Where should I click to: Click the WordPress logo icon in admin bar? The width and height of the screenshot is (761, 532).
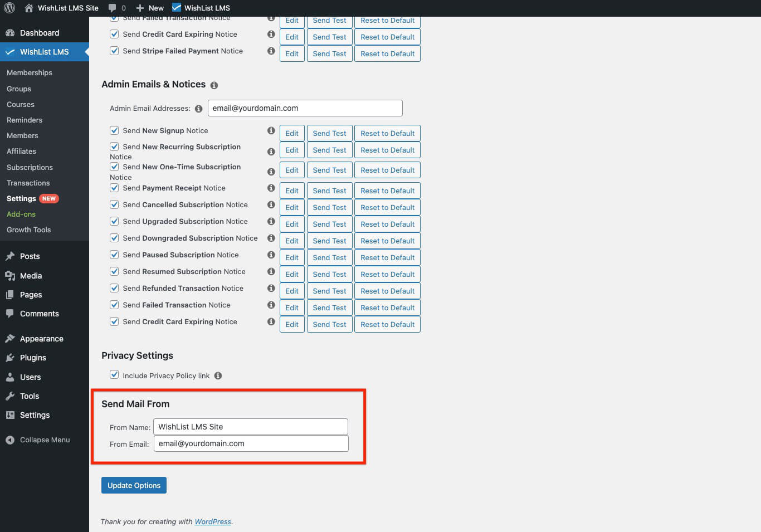pyautogui.click(x=9, y=8)
